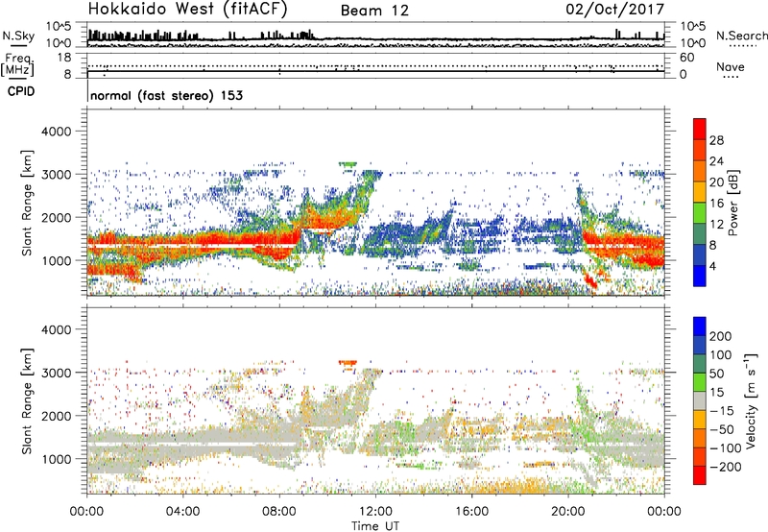
Task: Click the 'Power [dB]' colorbar label
Action: 733,203
